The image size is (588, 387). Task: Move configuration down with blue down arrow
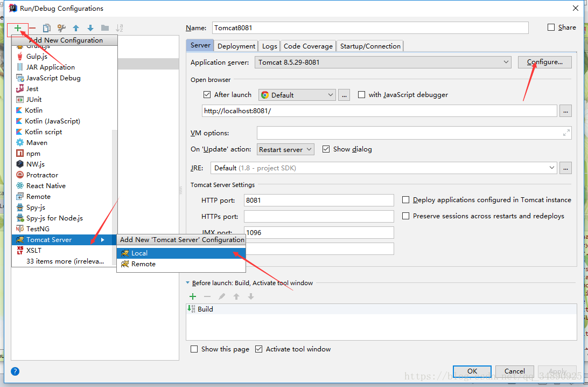click(x=90, y=28)
